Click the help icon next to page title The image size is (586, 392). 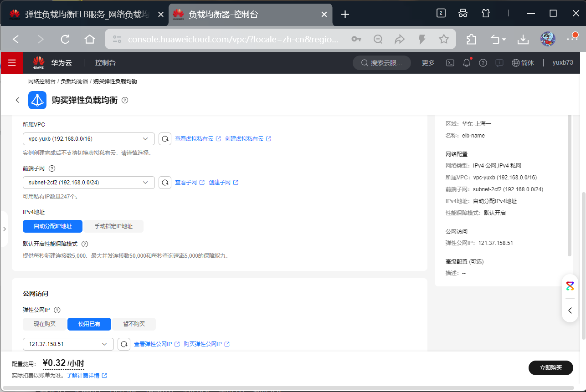tap(125, 100)
